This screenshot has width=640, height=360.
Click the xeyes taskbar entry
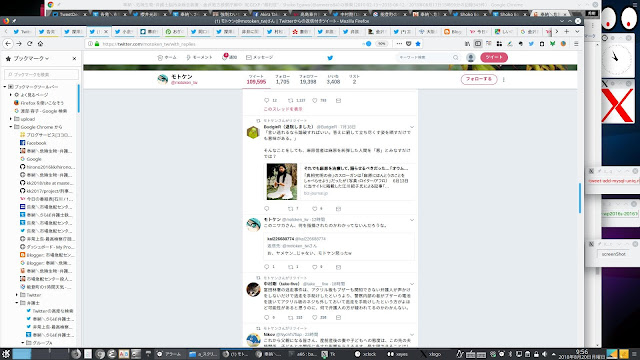click(398, 354)
